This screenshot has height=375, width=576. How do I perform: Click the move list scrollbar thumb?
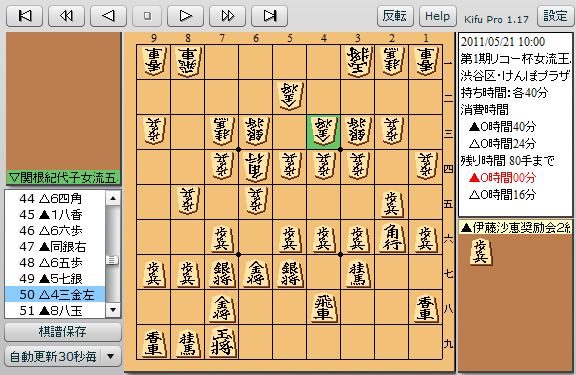[x=112, y=260]
